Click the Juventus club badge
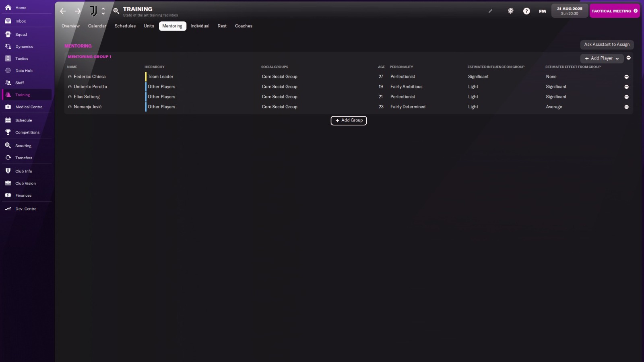 [93, 11]
